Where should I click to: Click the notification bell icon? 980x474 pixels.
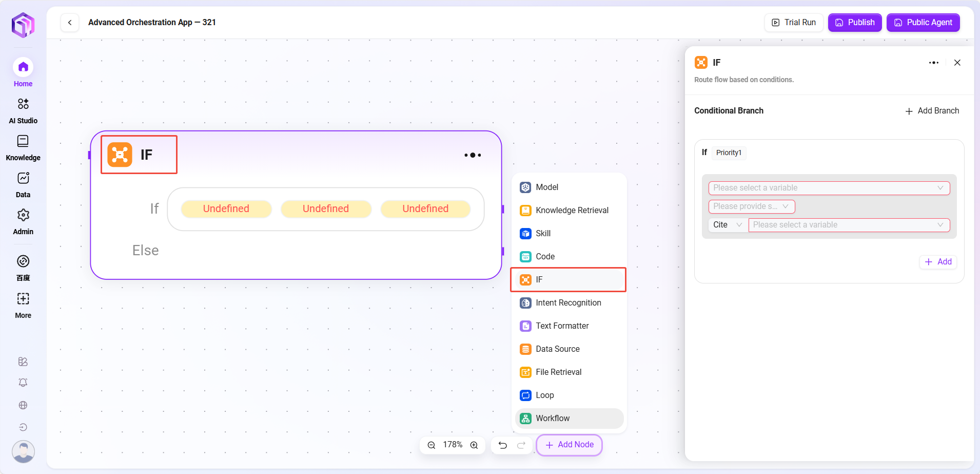tap(23, 383)
